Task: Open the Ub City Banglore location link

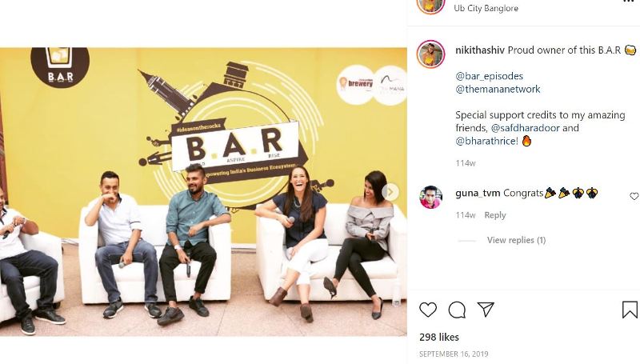Action: (x=486, y=8)
